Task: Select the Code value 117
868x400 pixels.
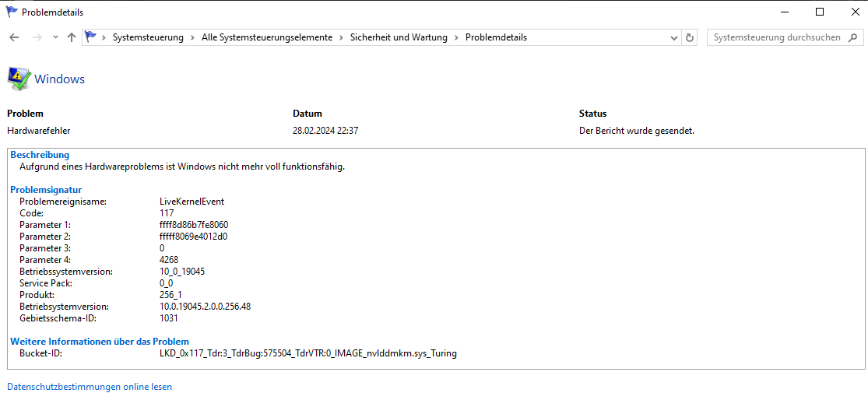Action: (x=166, y=213)
